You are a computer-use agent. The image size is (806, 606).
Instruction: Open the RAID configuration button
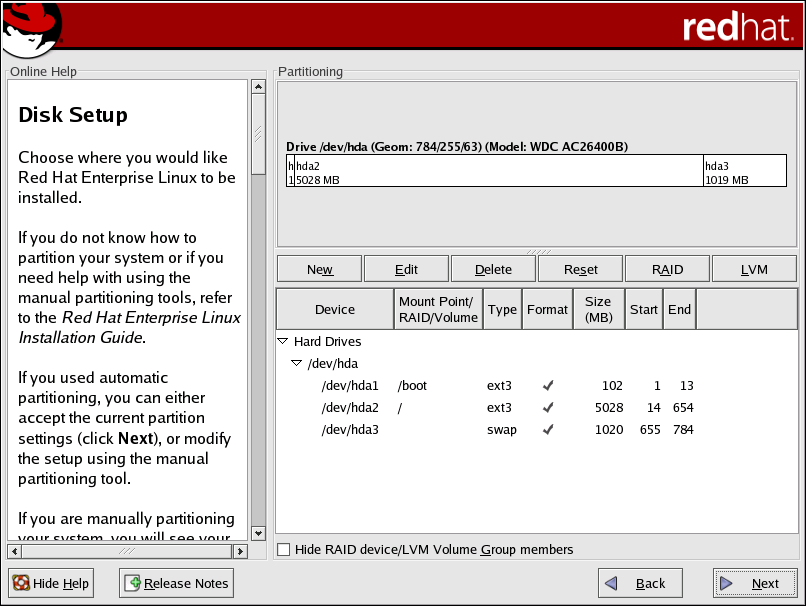[x=667, y=269]
